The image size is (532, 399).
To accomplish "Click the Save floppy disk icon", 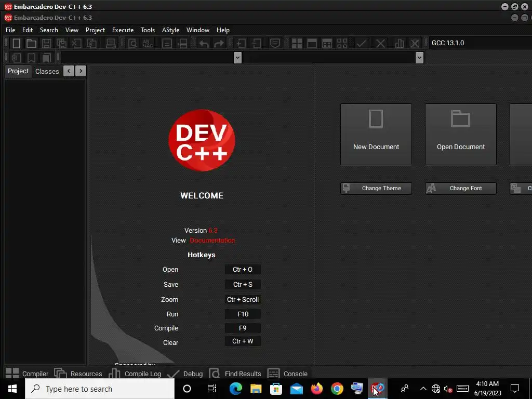I will 46,44.
